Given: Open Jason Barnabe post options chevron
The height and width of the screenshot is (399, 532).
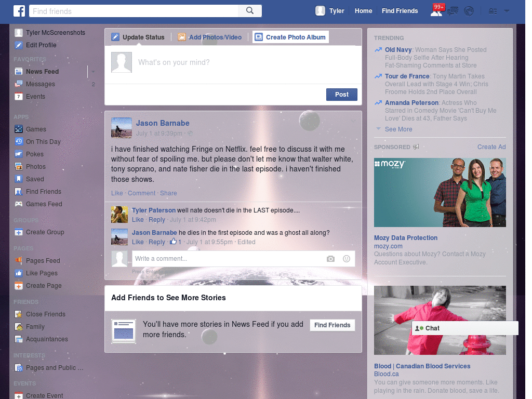Looking at the screenshot, I should [x=353, y=121].
